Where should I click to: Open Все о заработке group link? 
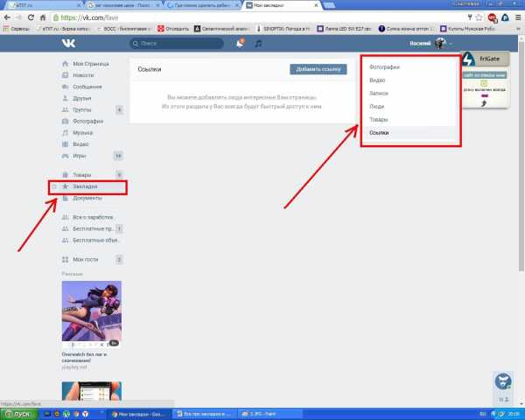(87, 217)
